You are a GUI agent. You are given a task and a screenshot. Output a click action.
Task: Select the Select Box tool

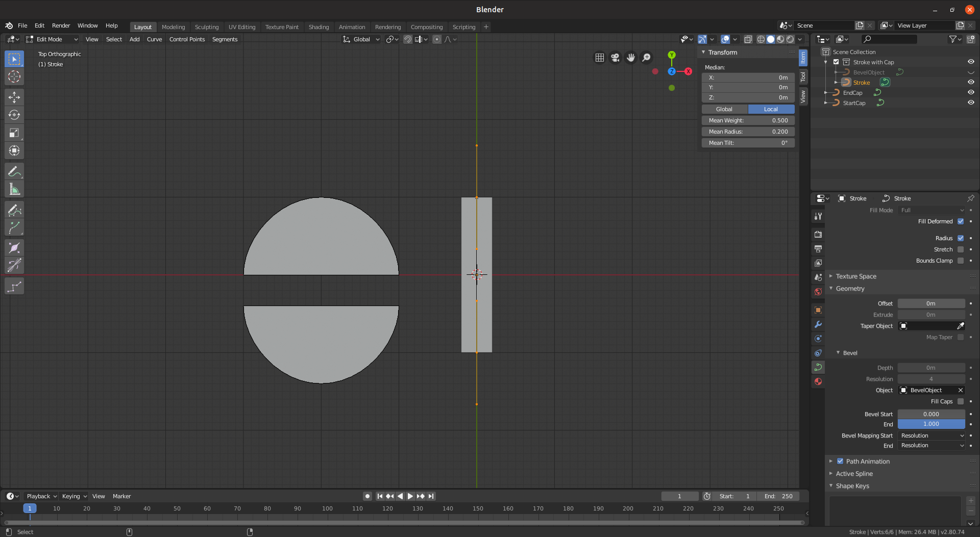[x=14, y=59]
